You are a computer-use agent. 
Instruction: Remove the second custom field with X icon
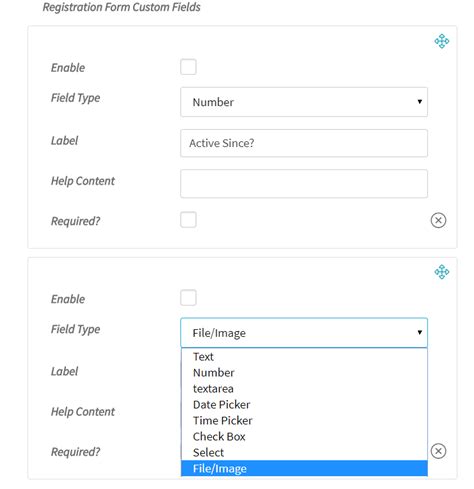click(x=438, y=451)
